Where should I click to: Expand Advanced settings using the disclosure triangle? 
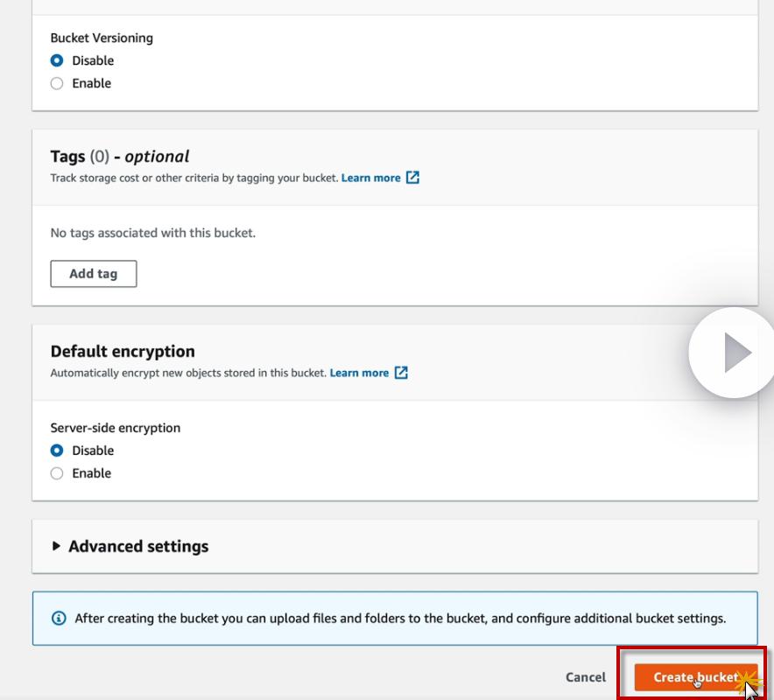[56, 546]
